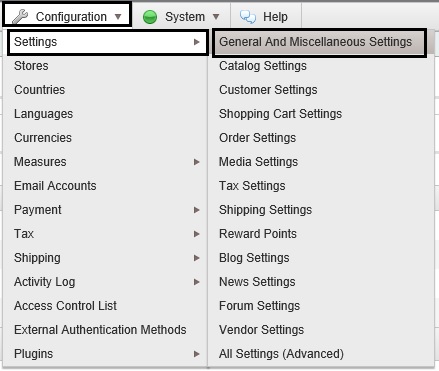Expand the Plugins submenu arrow
The height and width of the screenshot is (371, 439).
tap(197, 354)
